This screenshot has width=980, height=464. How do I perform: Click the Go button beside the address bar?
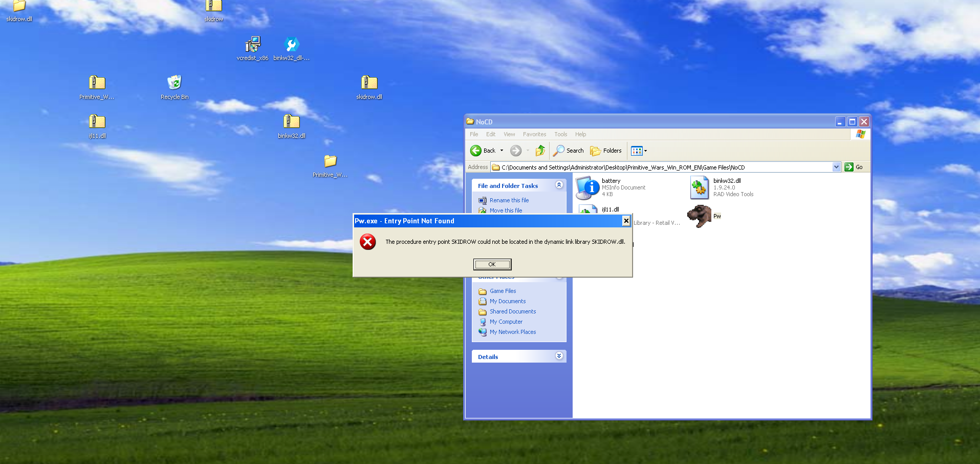[854, 167]
